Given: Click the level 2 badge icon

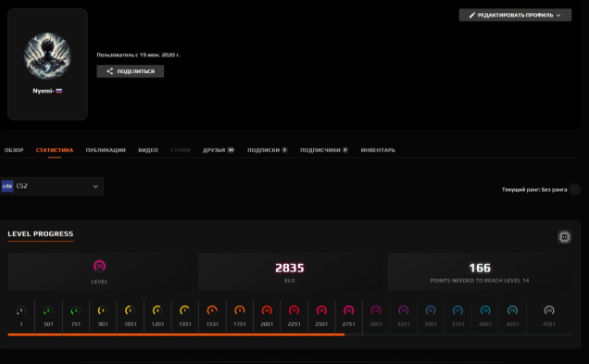Looking at the screenshot, I should pos(48,310).
